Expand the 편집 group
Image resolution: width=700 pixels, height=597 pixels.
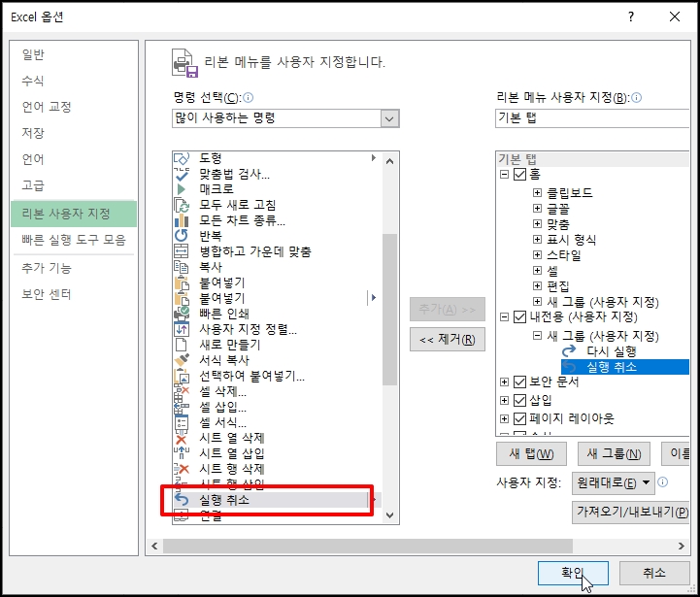point(538,285)
